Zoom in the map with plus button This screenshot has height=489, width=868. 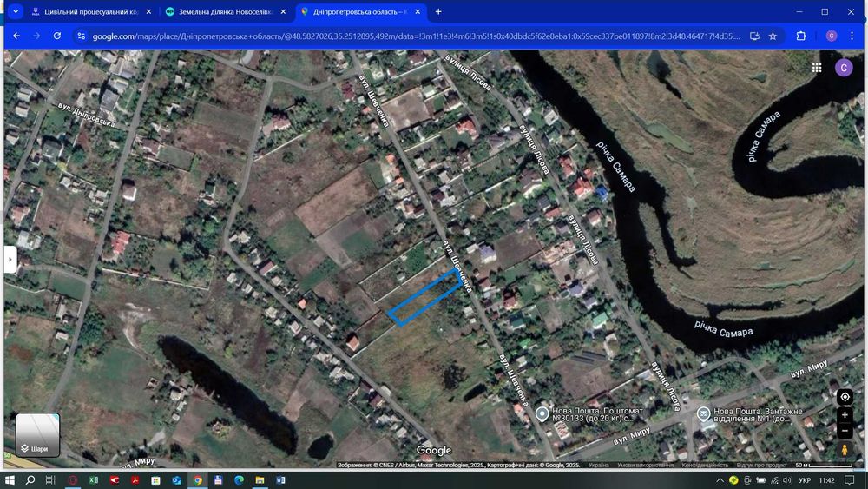[845, 415]
